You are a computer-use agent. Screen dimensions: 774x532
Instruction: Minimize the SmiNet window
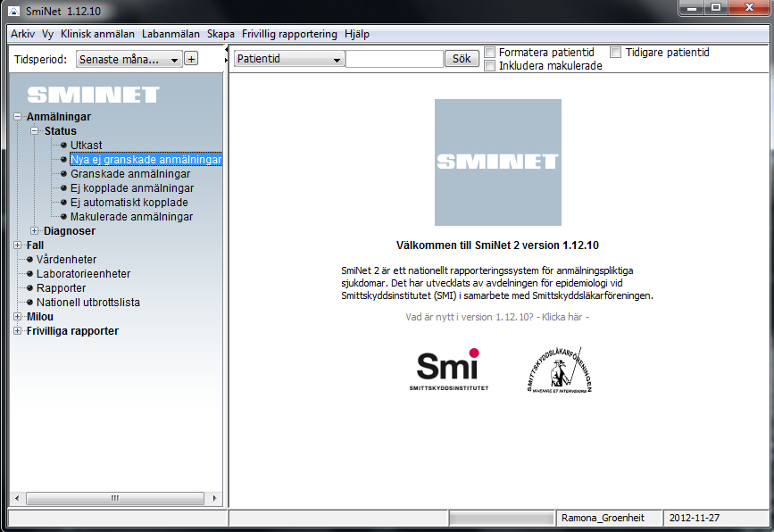click(692, 8)
